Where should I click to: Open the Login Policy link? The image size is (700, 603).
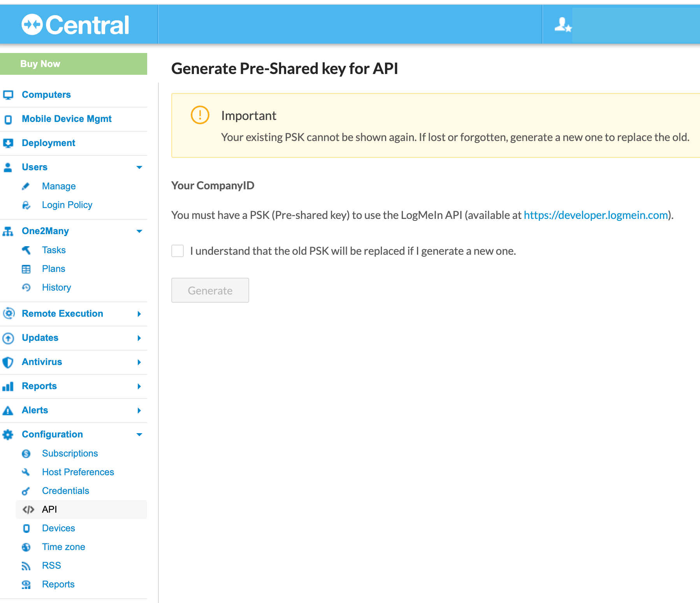pos(67,205)
